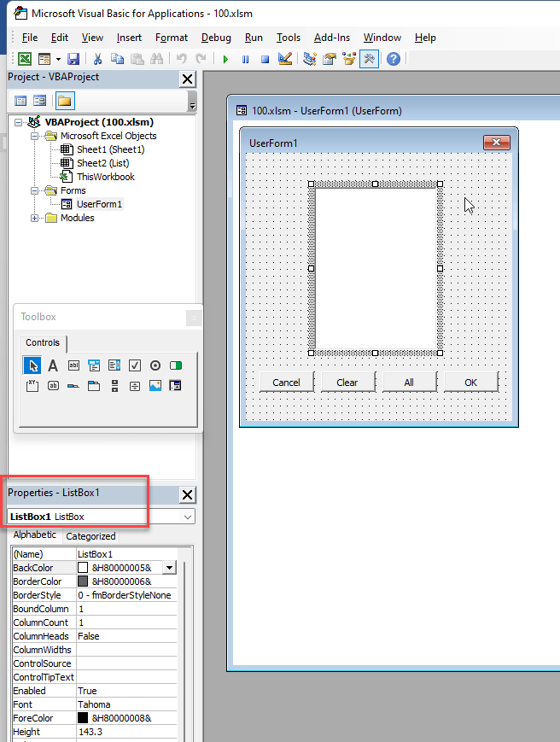Image resolution: width=560 pixels, height=742 pixels.
Task: Open Object Browser toolbar icon
Action: (349, 59)
